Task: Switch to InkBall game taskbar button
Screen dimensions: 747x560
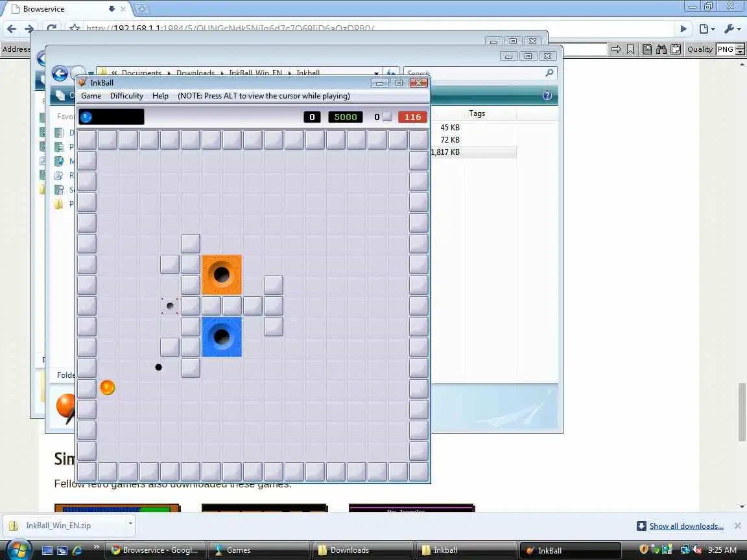Action: (570, 550)
